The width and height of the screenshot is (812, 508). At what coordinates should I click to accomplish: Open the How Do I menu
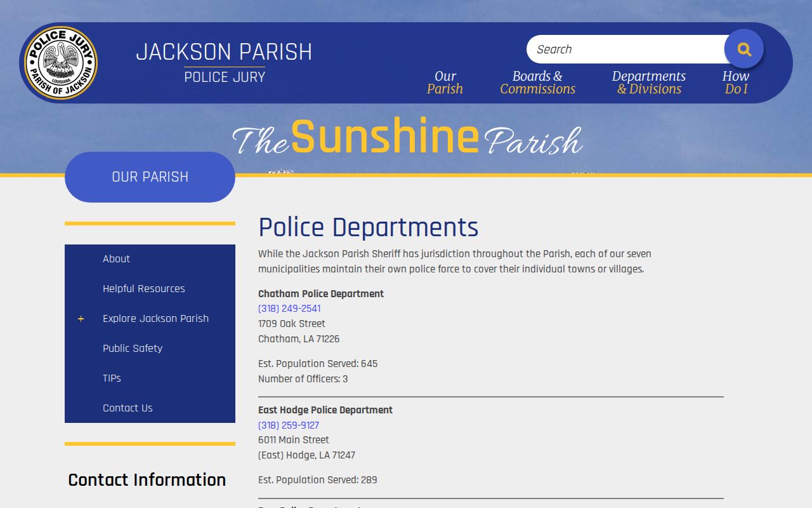736,83
